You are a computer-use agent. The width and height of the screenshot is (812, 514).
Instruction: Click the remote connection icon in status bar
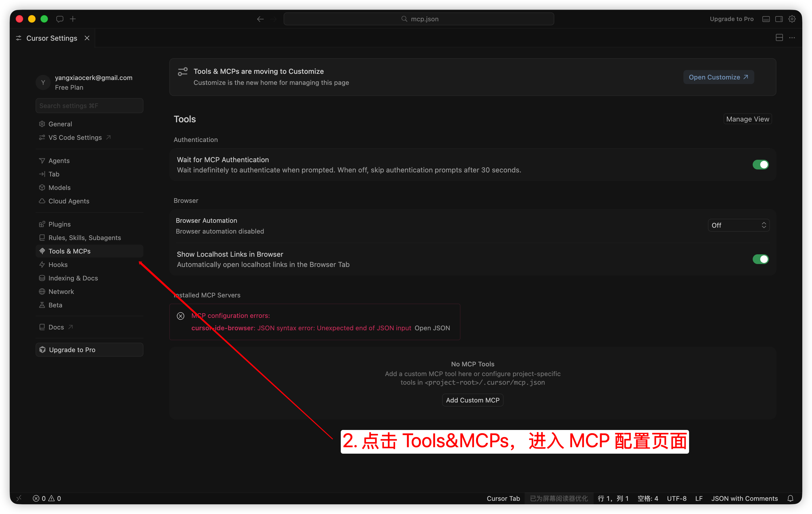click(19, 498)
